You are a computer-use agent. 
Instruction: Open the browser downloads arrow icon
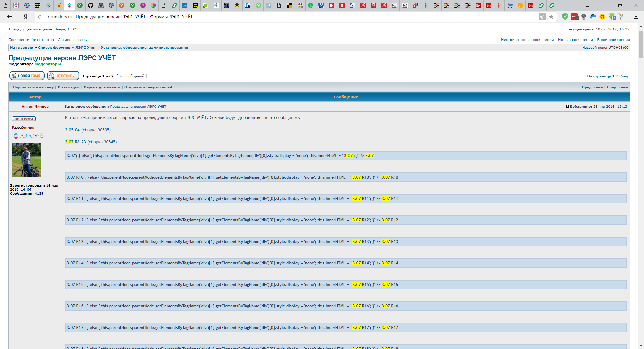(636, 17)
